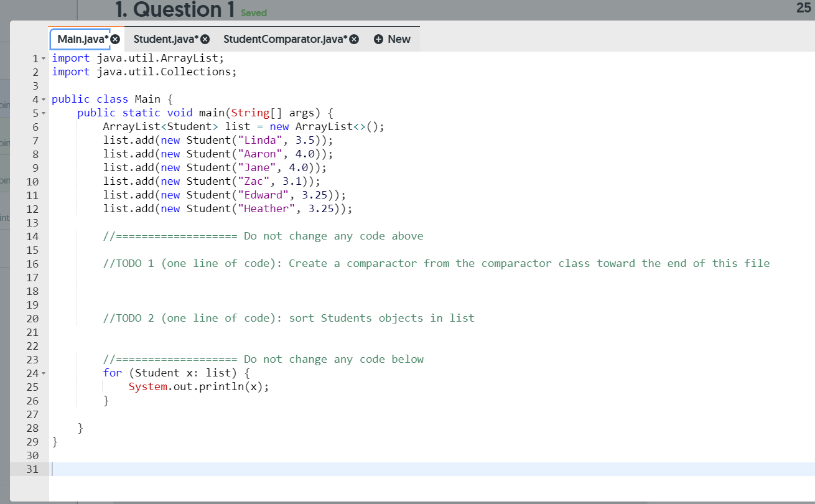Click the plus icon next to New
Screen dimensions: 815x504
(378, 39)
